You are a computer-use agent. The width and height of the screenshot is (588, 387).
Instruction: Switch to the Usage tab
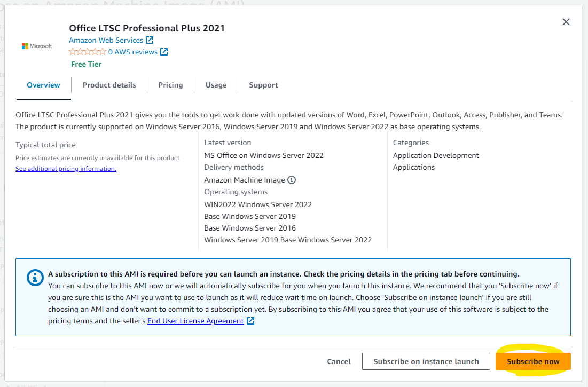(216, 85)
